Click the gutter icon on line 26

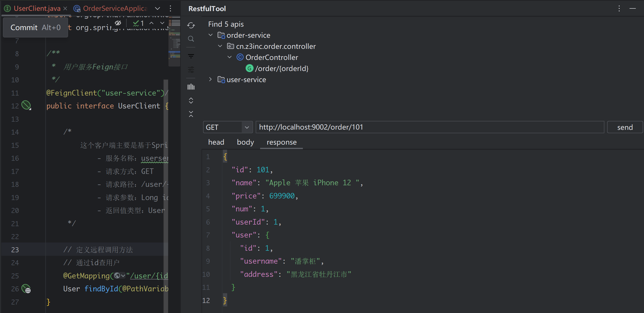26,289
